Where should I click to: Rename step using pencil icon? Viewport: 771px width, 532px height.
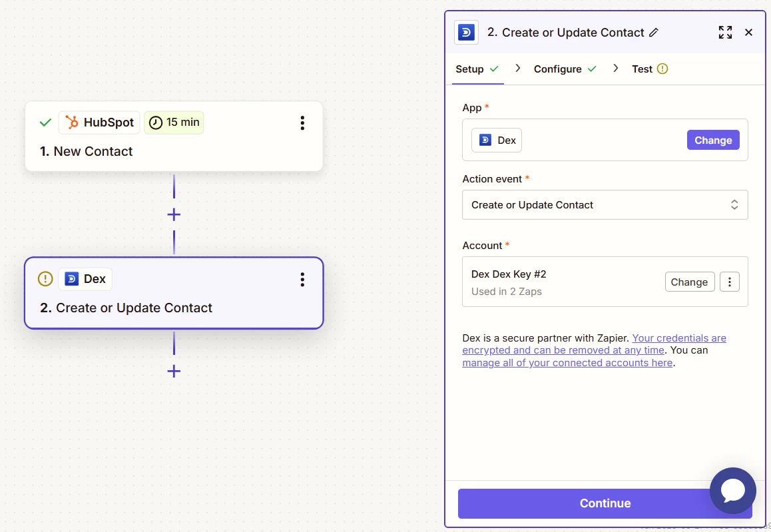click(x=653, y=33)
